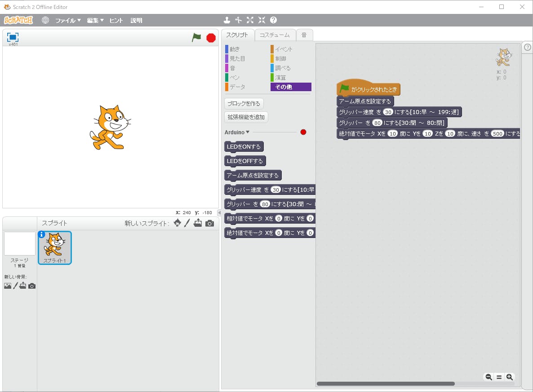Toggle full screen presentation mode icon
Viewport: 533px width, 392px height.
[13, 37]
